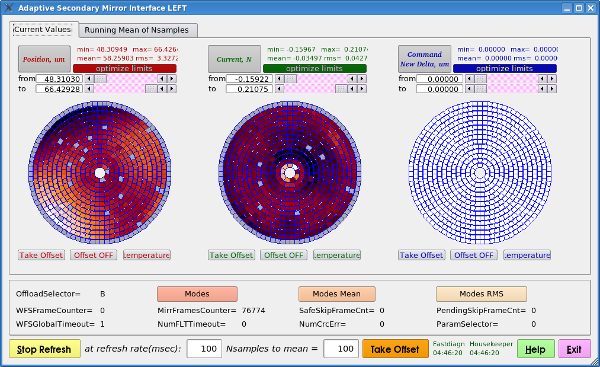Click right arrow of Current to scrollbar
Screen dimensions: 600x367
(362, 89)
